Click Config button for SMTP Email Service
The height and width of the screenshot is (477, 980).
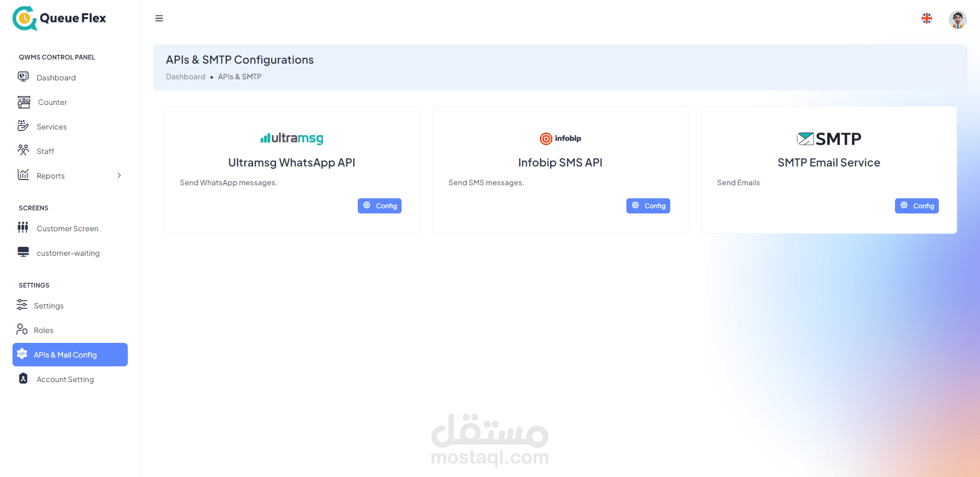(917, 206)
